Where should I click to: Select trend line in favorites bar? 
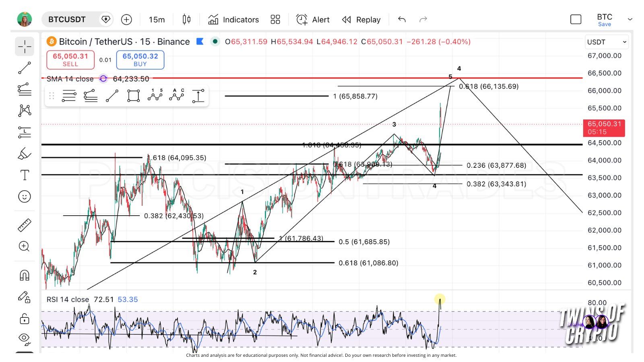[x=112, y=96]
